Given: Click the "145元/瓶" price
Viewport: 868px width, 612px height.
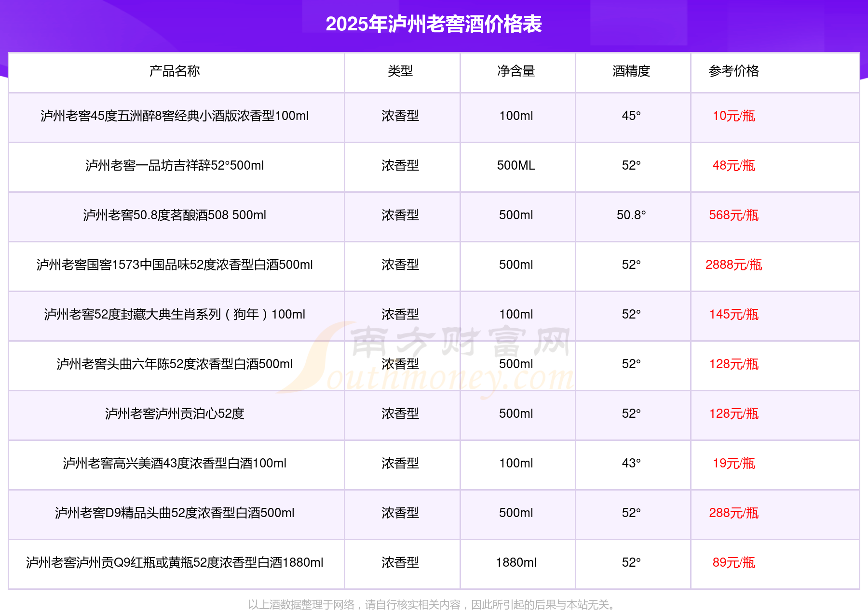Looking at the screenshot, I should [733, 314].
